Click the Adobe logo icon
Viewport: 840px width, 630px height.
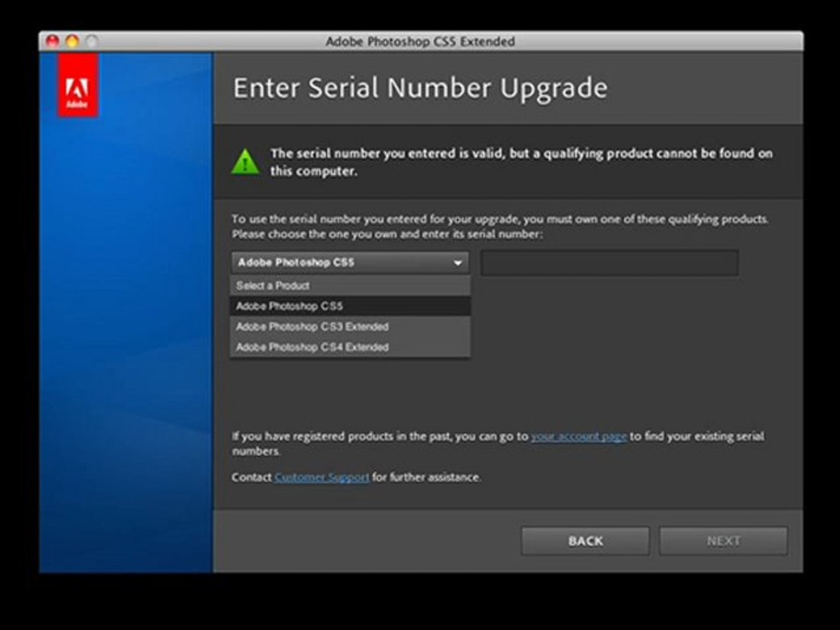78,85
